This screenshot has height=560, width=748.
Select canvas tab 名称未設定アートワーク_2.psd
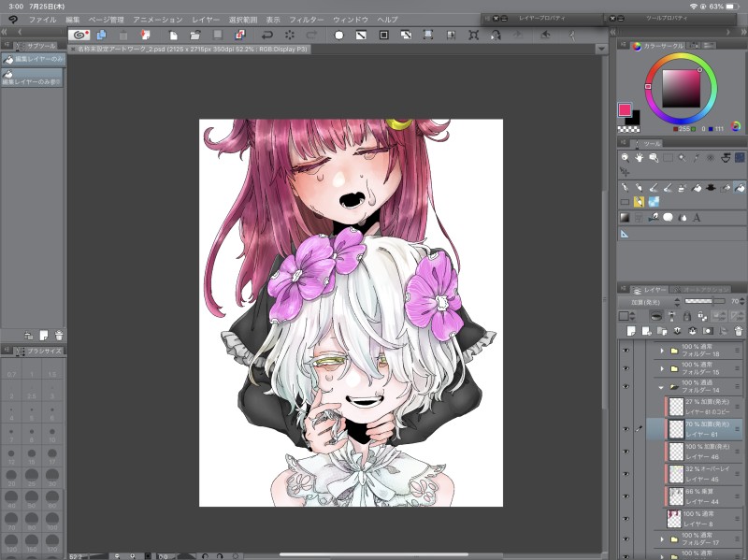[190, 49]
